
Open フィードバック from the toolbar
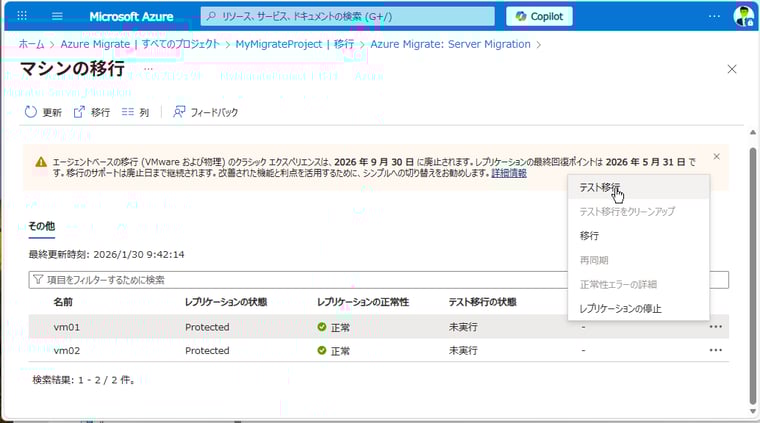coord(206,112)
